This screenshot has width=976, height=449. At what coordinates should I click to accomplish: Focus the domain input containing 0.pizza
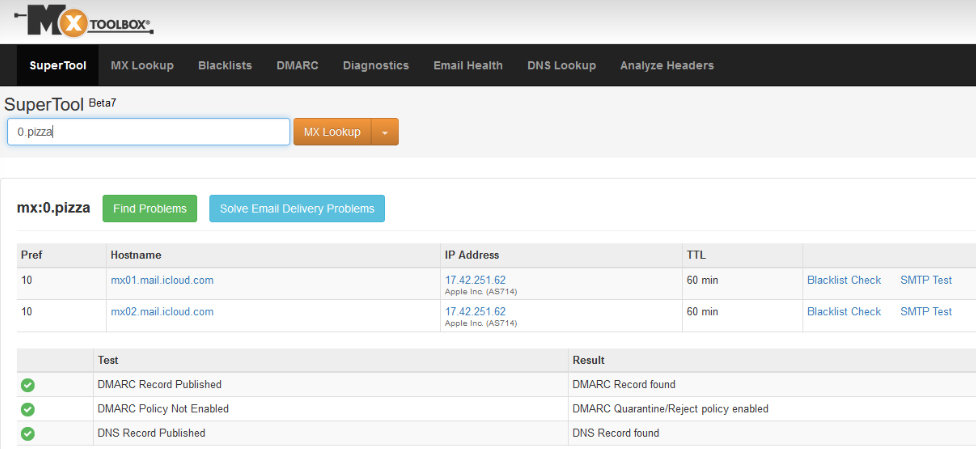(x=149, y=132)
